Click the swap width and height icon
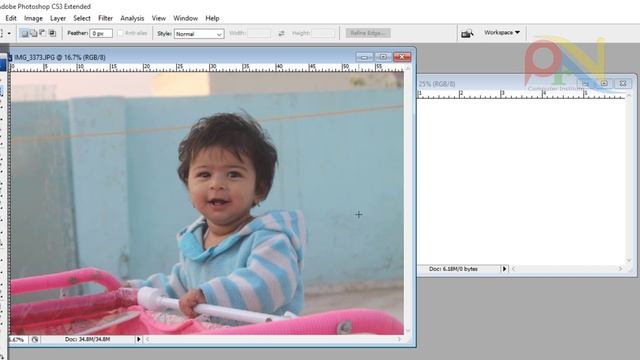Viewport: 640px width, 360px height. click(281, 33)
